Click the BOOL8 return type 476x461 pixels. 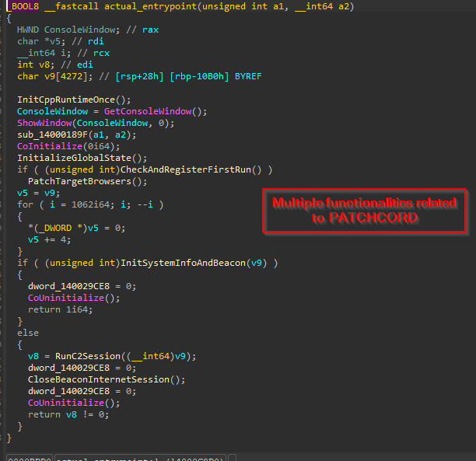tap(25, 6)
